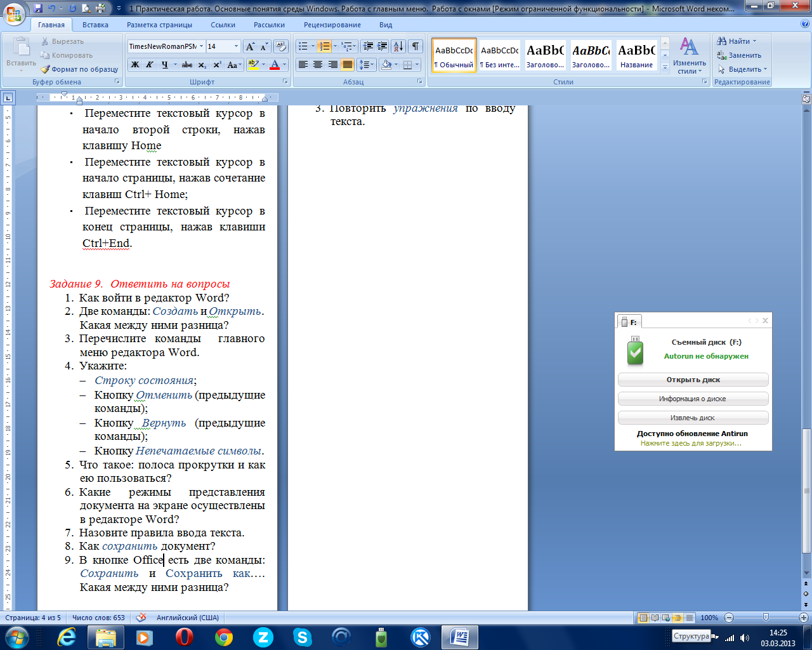Align text to the left

(303, 65)
